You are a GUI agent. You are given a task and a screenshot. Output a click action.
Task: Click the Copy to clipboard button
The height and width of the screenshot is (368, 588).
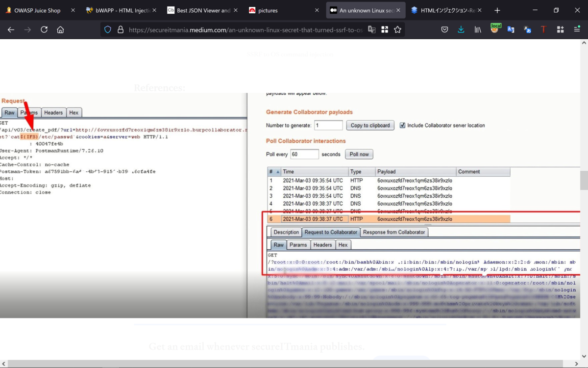370,126
